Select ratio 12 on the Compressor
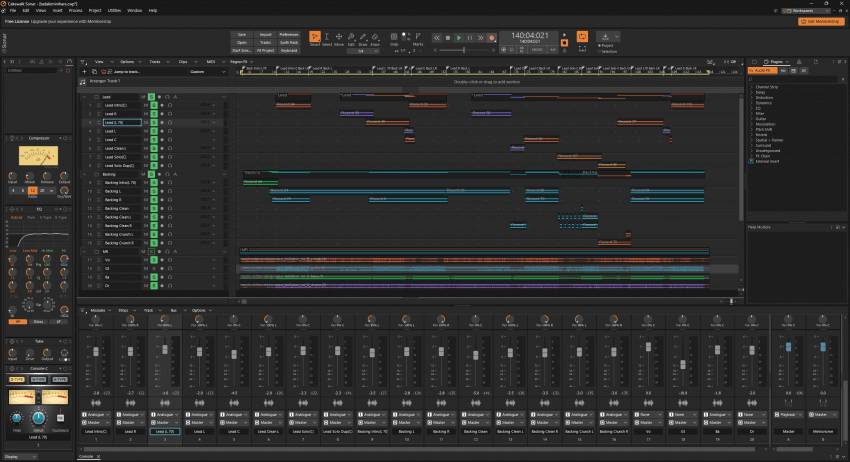Screen dimensions: 850x462 [33, 190]
